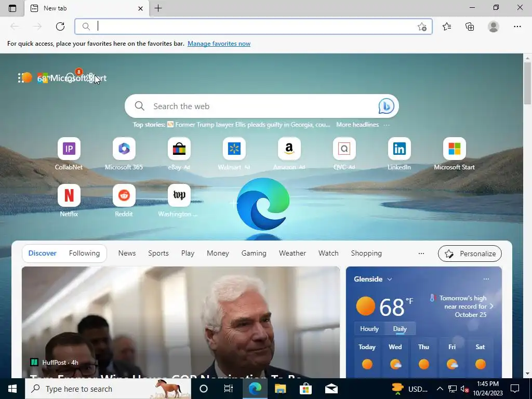532x399 pixels.
Task: Open the tab actions menu icon
Action: pyautogui.click(x=12, y=8)
